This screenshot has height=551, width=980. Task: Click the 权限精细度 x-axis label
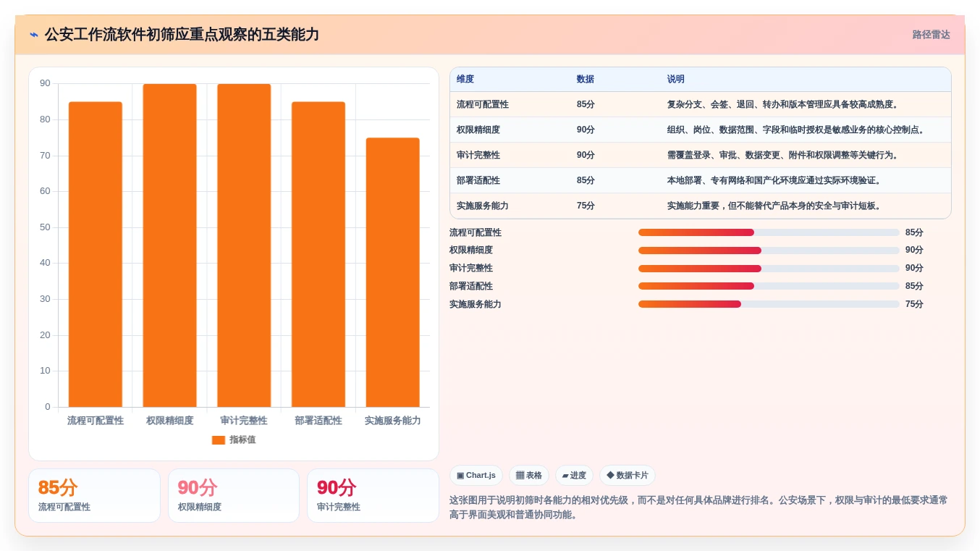point(169,421)
